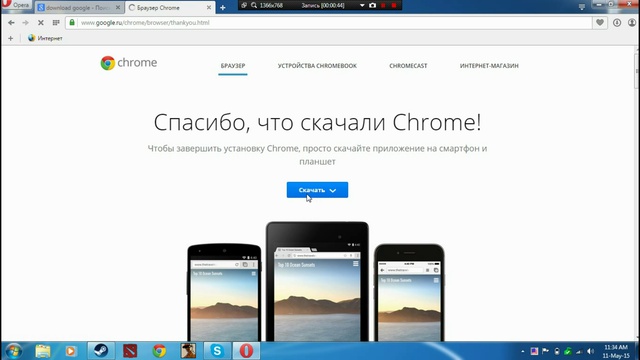Open Steam from the taskbar
The width and height of the screenshot is (640, 360).
coord(100,351)
